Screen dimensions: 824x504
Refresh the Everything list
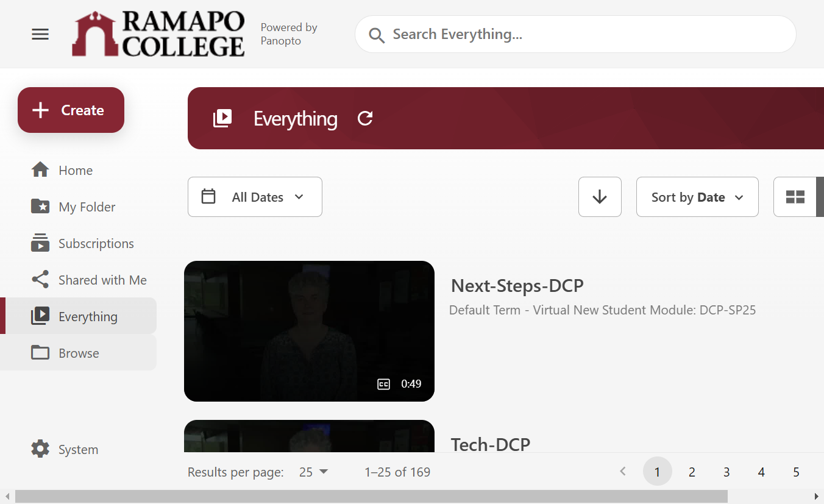(x=365, y=118)
